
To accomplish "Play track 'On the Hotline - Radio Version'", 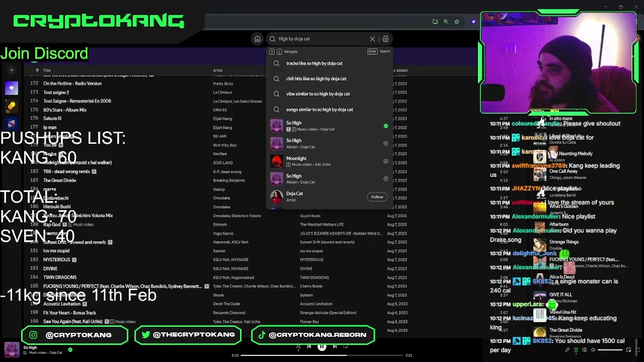I will tap(72, 83).
